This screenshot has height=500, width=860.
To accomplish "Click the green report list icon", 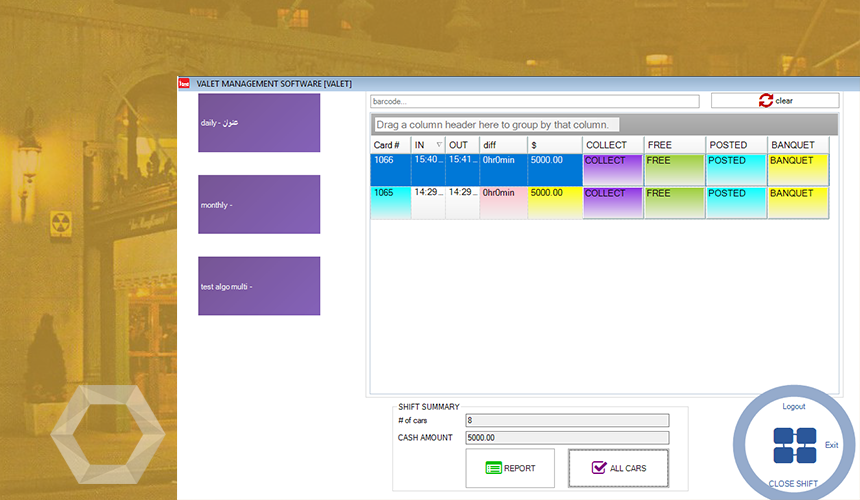I will tap(492, 468).
